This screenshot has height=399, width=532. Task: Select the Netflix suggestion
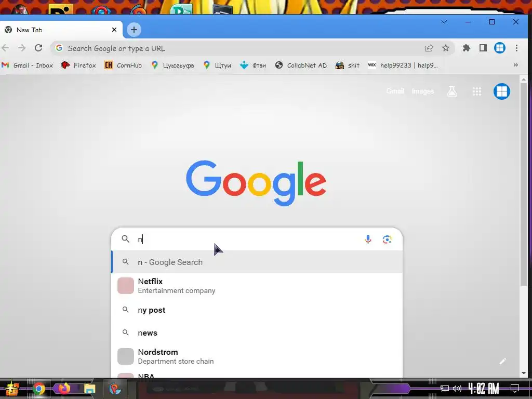(257, 286)
